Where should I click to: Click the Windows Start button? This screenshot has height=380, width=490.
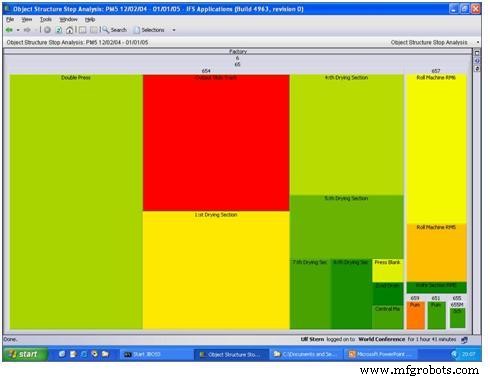25,354
